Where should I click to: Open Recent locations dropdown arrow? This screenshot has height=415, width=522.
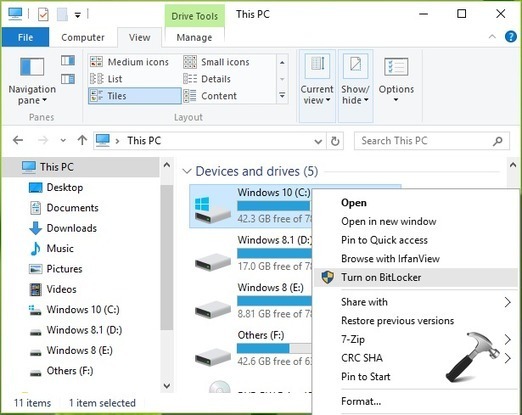pos(63,141)
